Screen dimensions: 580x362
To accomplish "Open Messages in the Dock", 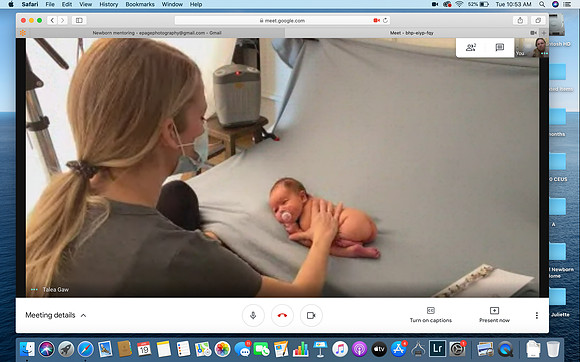I will pos(242,349).
